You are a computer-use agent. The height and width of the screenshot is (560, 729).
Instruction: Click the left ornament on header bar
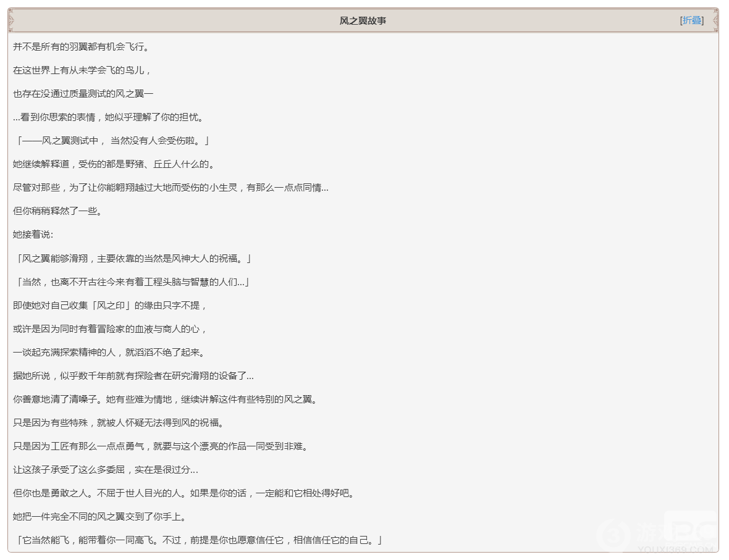(11, 20)
